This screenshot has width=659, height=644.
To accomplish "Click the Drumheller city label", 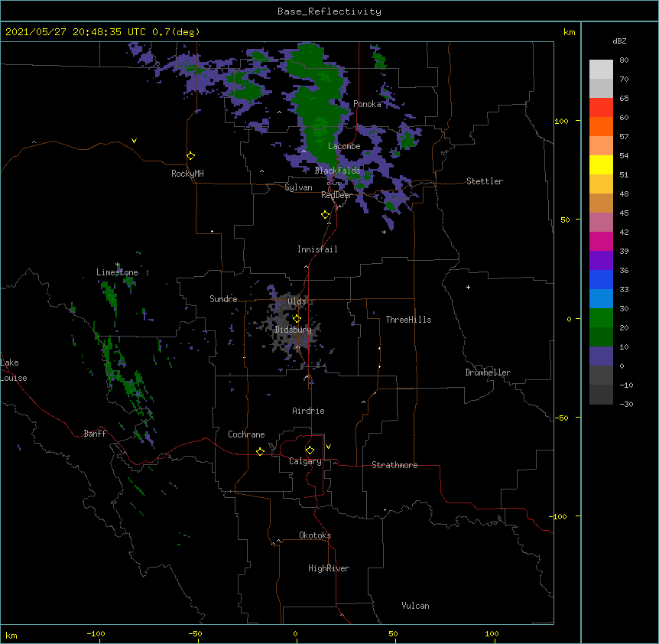I will click(488, 372).
